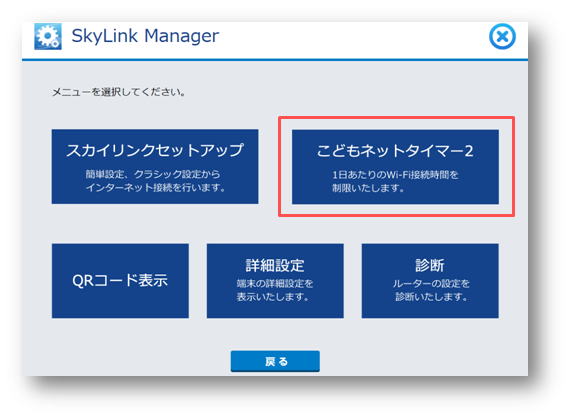This screenshot has height=418, width=570.
Task: Close the dialog using the circular X icon
Action: 502,36
